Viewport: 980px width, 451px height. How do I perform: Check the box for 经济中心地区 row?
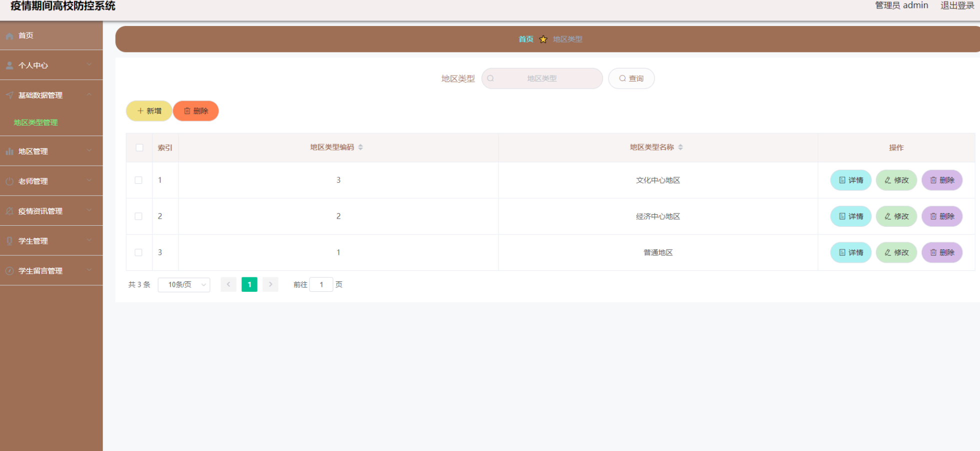(138, 216)
